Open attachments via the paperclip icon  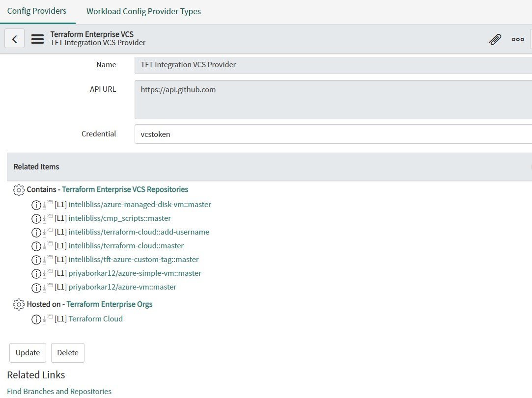coord(495,39)
